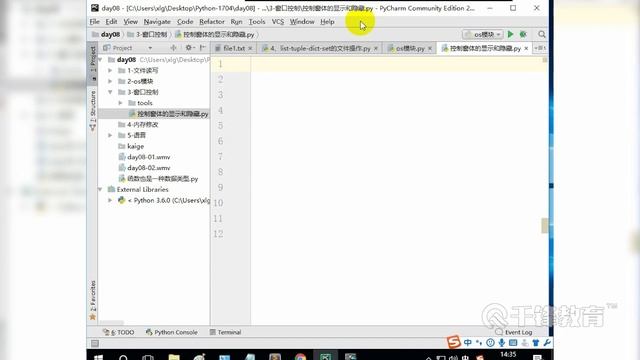
Task: Open the 6: TODO tool window
Action: point(118,332)
